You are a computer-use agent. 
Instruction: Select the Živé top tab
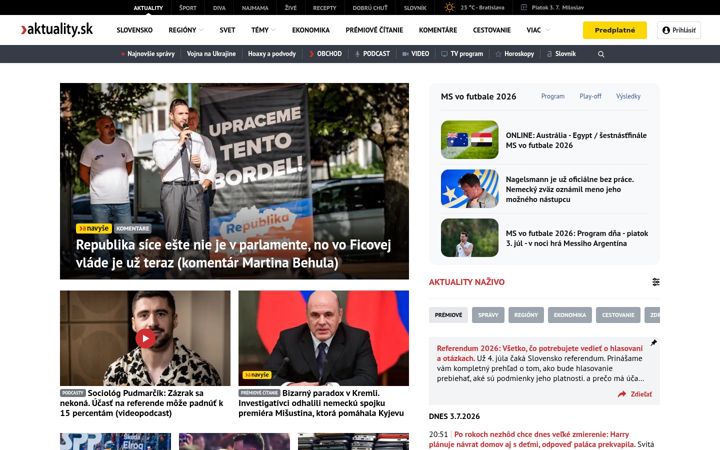tap(291, 8)
